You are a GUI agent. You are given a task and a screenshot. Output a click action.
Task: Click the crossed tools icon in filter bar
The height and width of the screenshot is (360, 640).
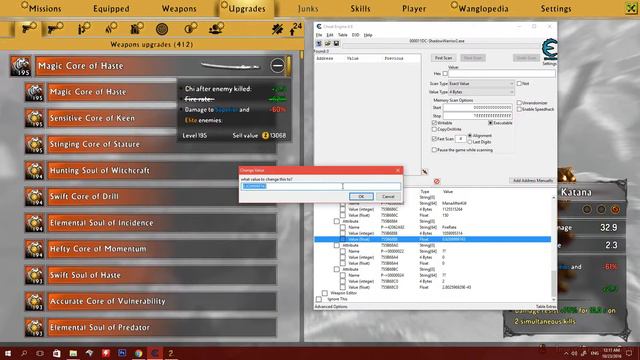coord(278,29)
